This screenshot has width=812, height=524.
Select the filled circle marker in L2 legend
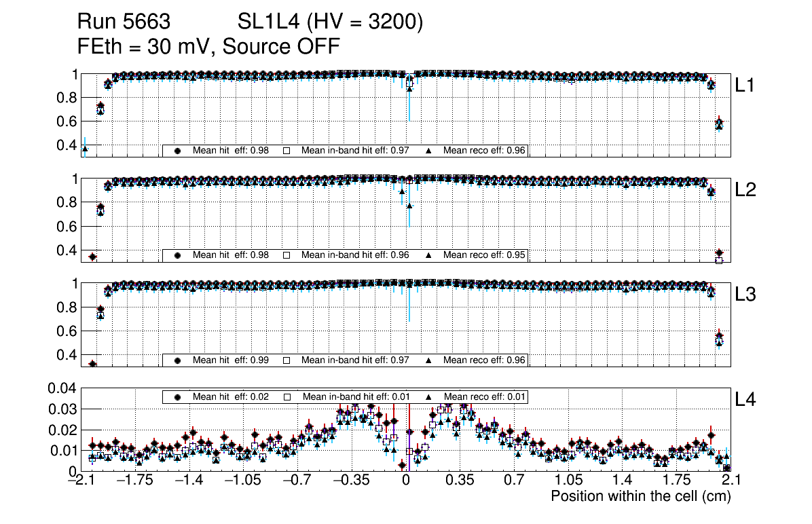pyautogui.click(x=178, y=255)
